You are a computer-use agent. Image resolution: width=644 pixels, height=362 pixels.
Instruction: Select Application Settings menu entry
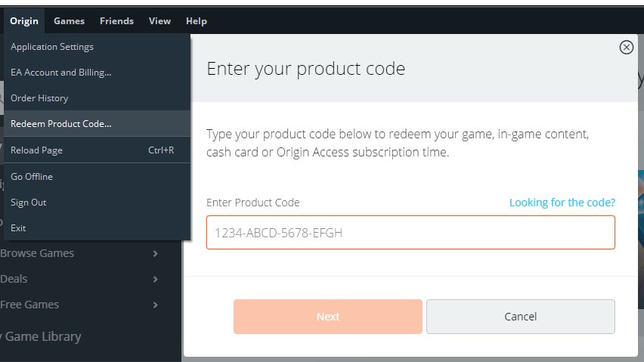pyautogui.click(x=52, y=47)
